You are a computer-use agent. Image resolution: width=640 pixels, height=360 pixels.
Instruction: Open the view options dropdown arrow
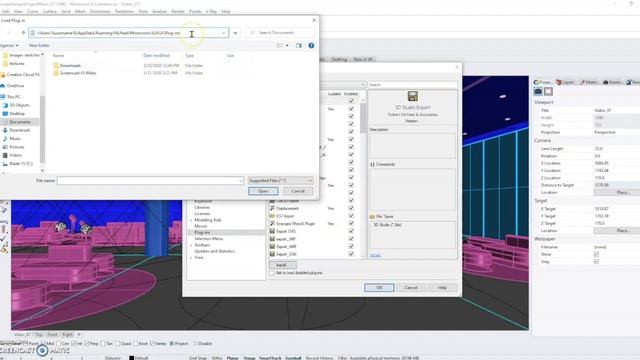click(287, 45)
